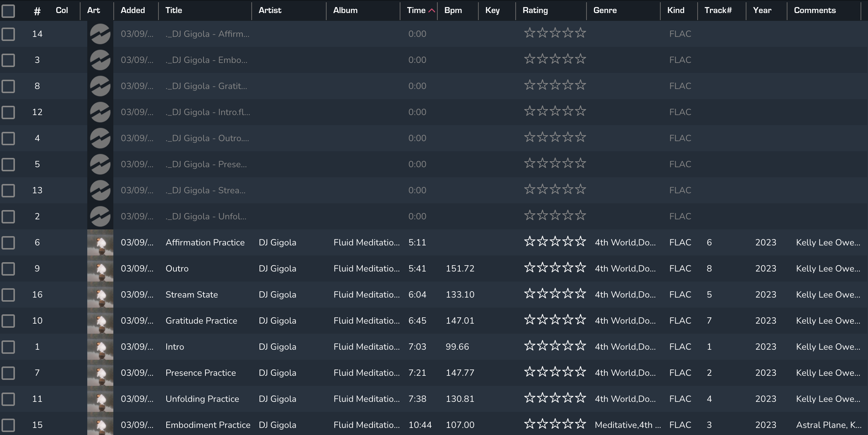Set first star rating on Embodiment Practice

pyautogui.click(x=530, y=424)
